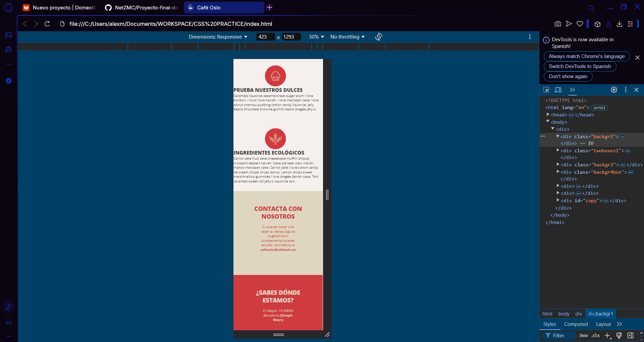Click Don't show again button

(568, 76)
